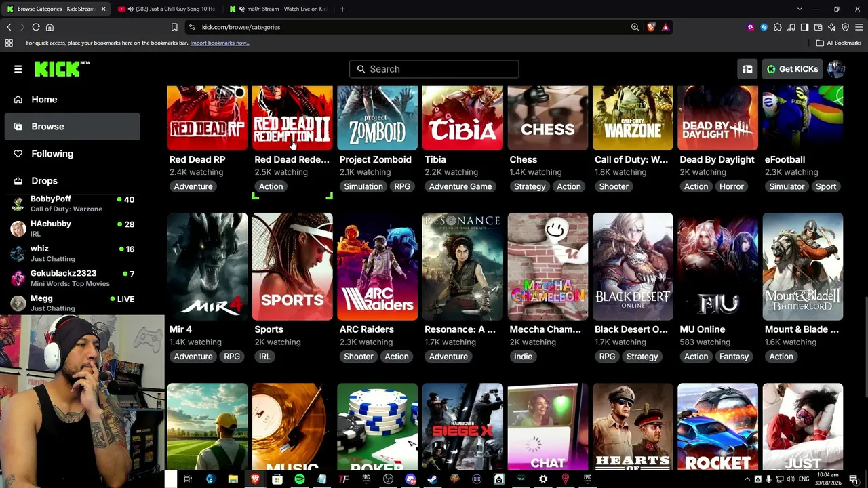Open the bookmarks bar apps grid icon
The width and height of the screenshot is (868, 488).
pos(9,43)
